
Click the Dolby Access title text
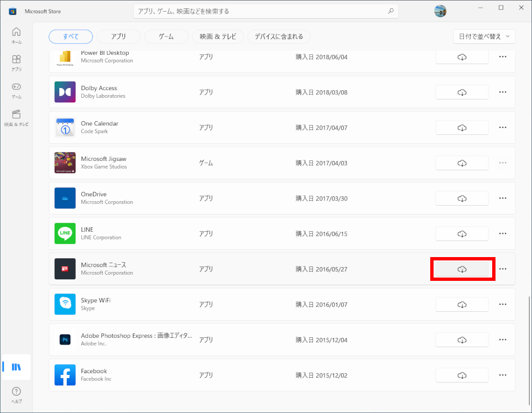99,88
